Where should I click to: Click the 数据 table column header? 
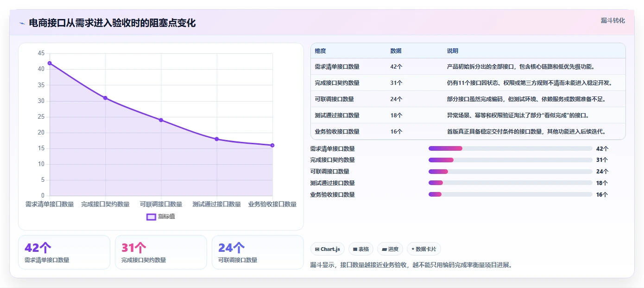click(x=396, y=51)
